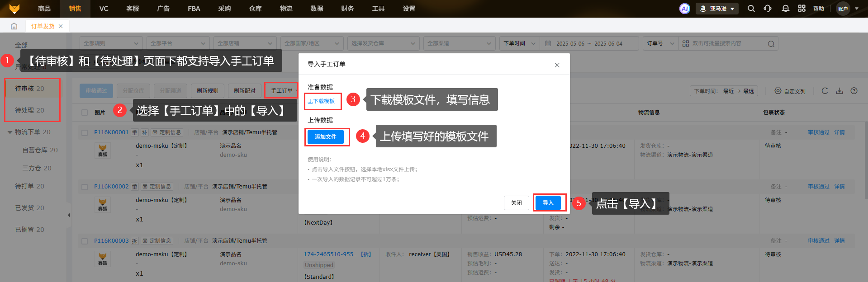
Task: Click the 补 tag on order P116K00001
Action: [144, 132]
